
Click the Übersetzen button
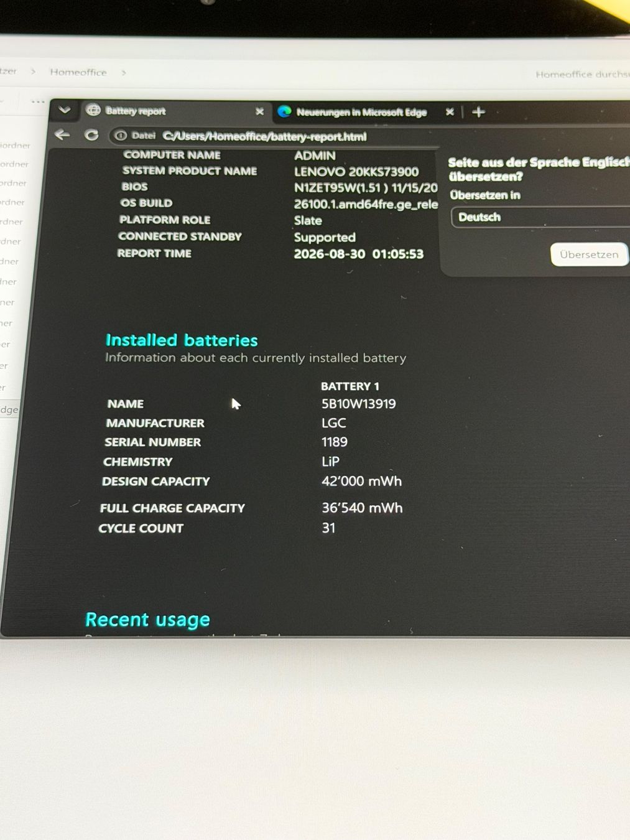589,254
